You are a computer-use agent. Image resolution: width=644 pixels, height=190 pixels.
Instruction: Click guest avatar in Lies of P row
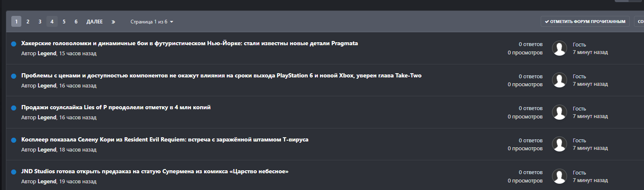point(560,112)
